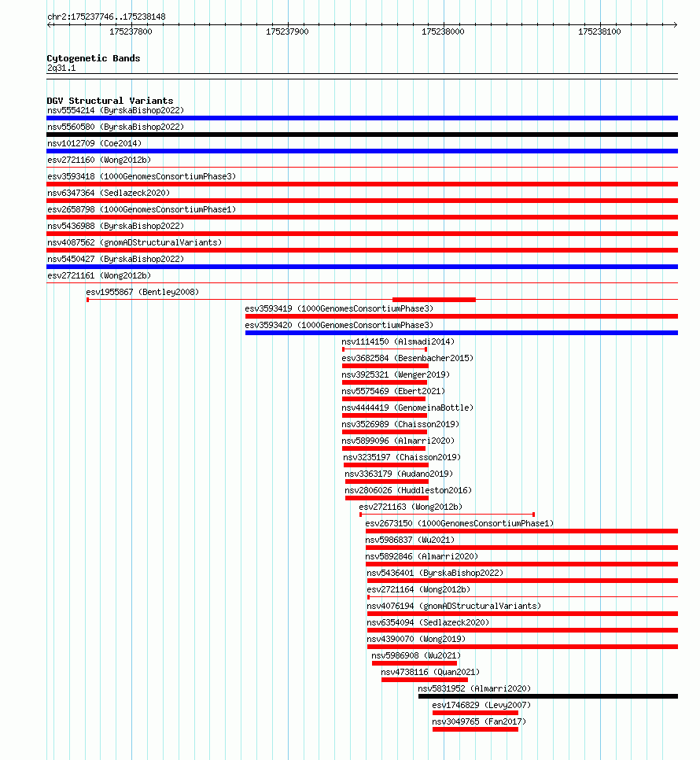
Task: Click nsv4444419 (GenomeinaBottle) label
Action: (x=407, y=408)
